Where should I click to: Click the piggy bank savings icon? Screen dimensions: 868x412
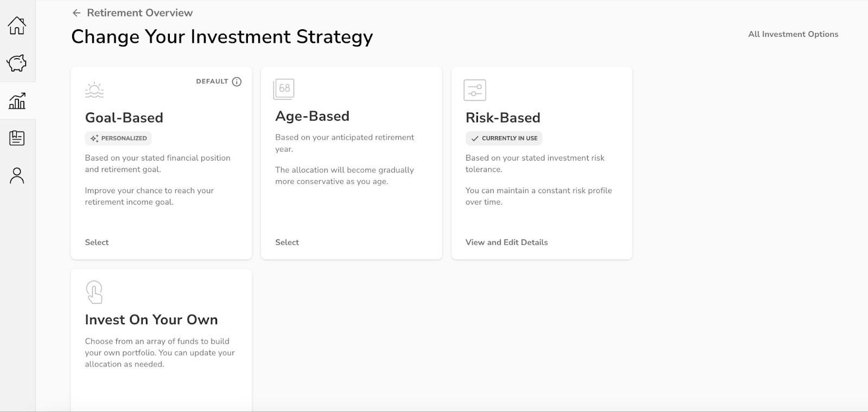(x=17, y=63)
